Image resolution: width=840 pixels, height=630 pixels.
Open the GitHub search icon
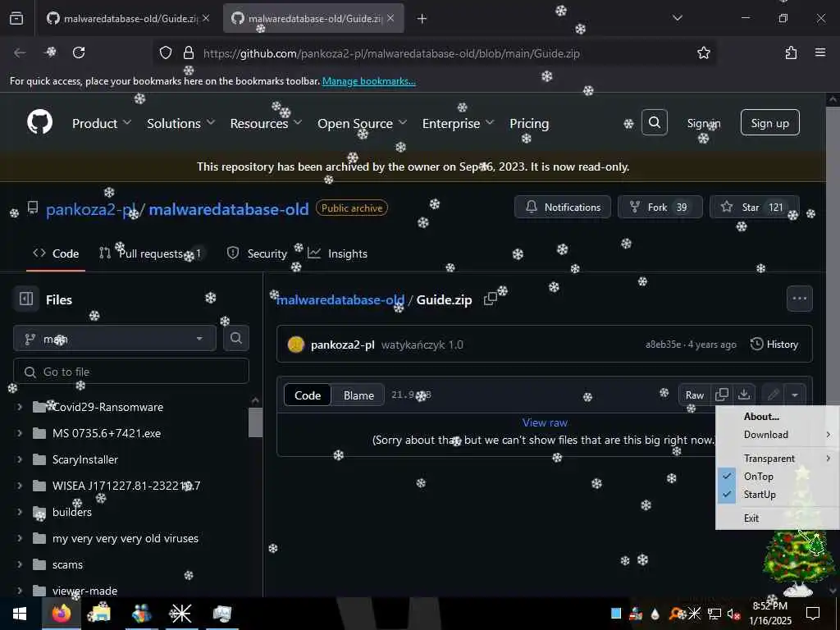click(654, 123)
